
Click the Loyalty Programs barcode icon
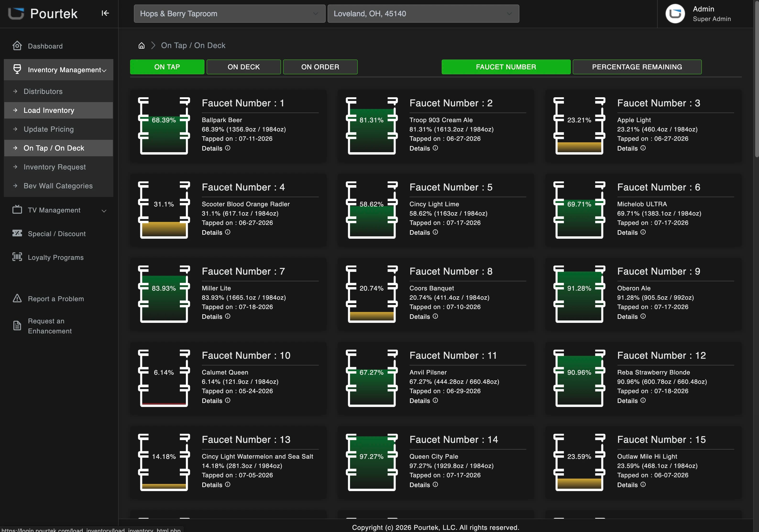tap(17, 257)
